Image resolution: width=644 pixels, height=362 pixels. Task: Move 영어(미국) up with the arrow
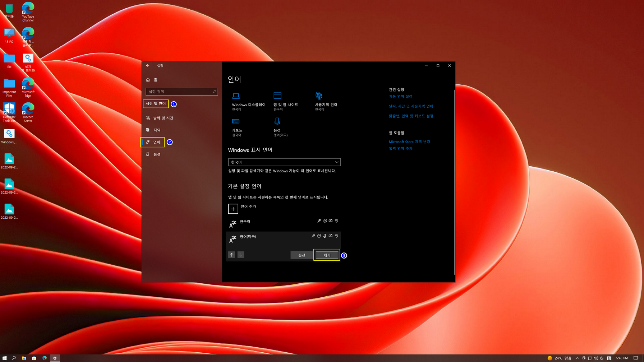click(x=232, y=255)
